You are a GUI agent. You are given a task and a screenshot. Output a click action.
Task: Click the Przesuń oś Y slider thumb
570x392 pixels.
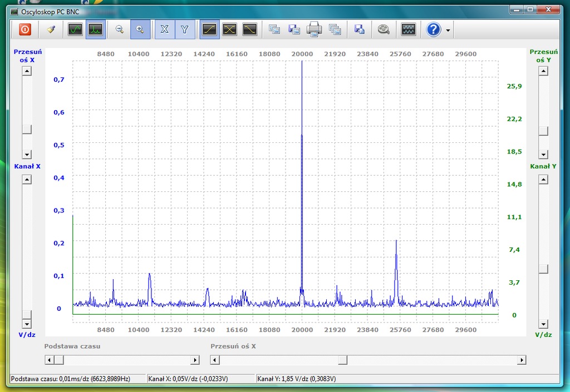click(543, 131)
